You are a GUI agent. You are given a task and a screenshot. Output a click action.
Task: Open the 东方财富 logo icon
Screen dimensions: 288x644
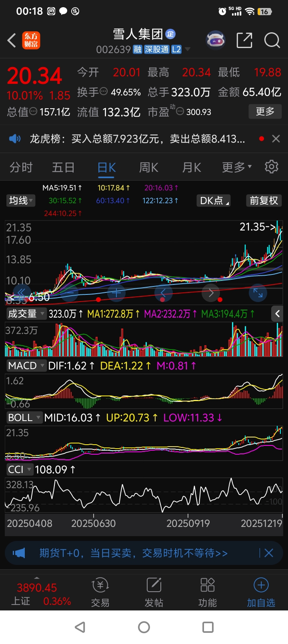(x=31, y=40)
